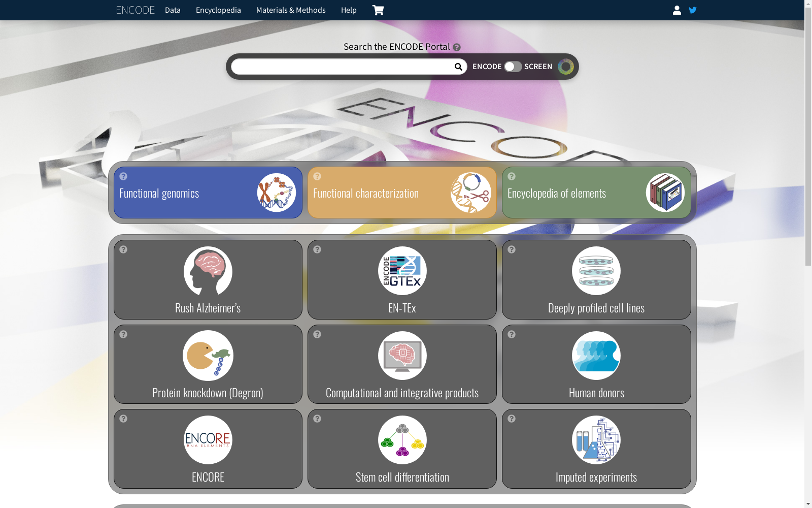Open the Help menu
Viewport: 812px width, 508px height.
click(x=349, y=10)
